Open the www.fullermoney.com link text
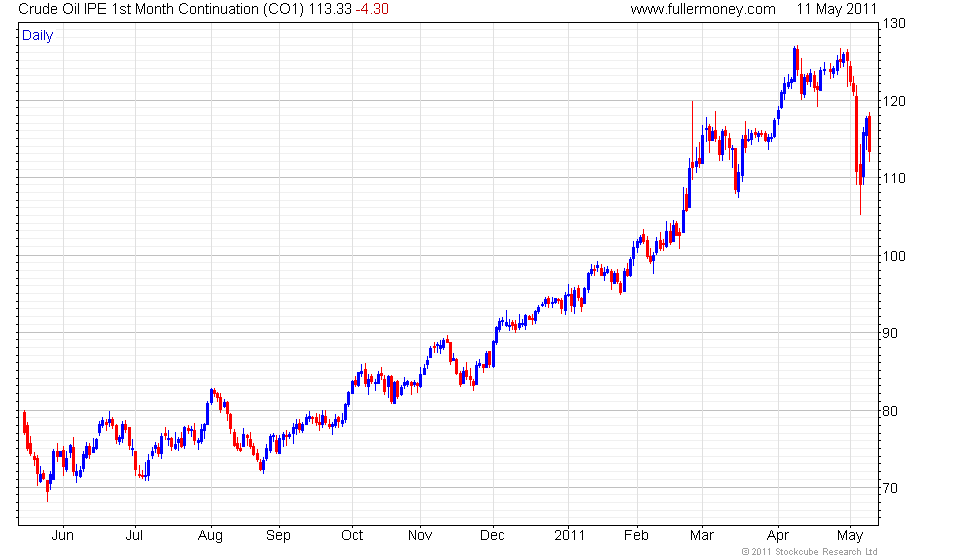960x560 pixels. 703,9
